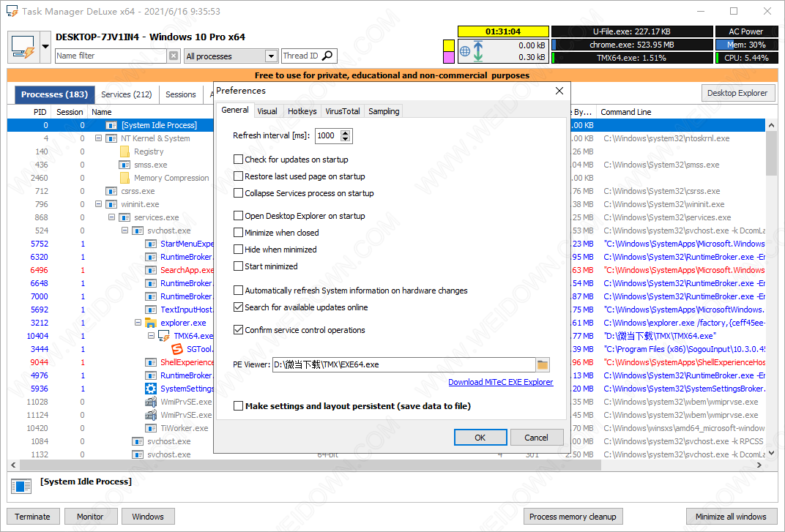Viewport: 785px width, 532px height.
Task: Click the SGTool Sogou icon
Action: coord(177,349)
